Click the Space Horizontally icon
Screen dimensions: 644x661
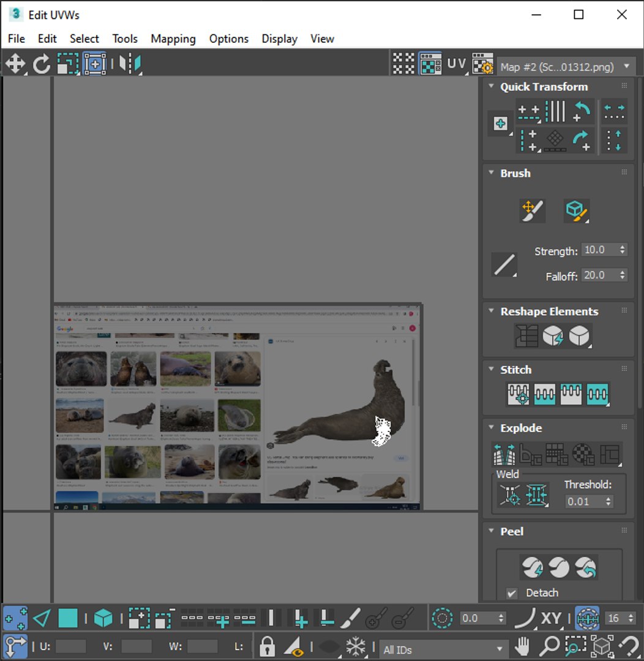coord(614,112)
